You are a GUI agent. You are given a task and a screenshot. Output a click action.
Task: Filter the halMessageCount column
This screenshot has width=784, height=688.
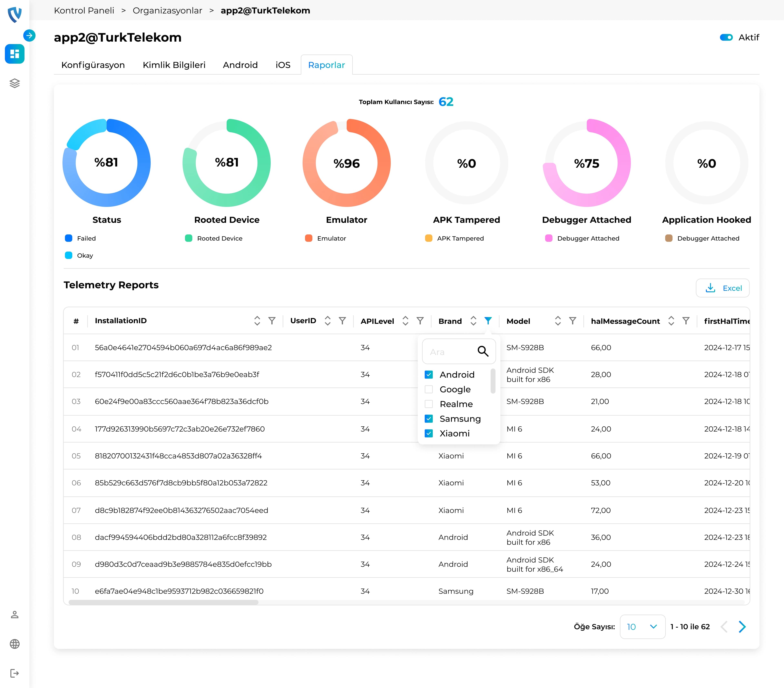click(x=686, y=321)
